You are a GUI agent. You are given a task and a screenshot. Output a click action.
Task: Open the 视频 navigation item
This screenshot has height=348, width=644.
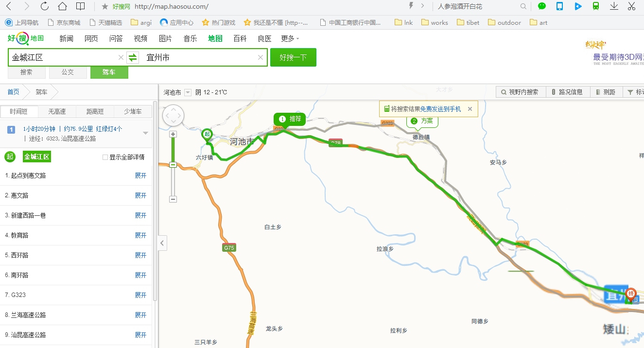tap(140, 38)
